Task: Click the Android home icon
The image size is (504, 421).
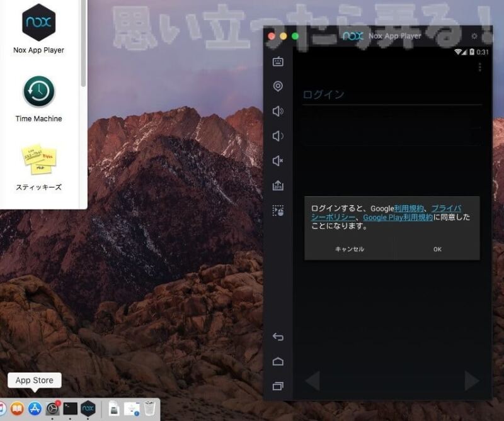Action: point(278,362)
